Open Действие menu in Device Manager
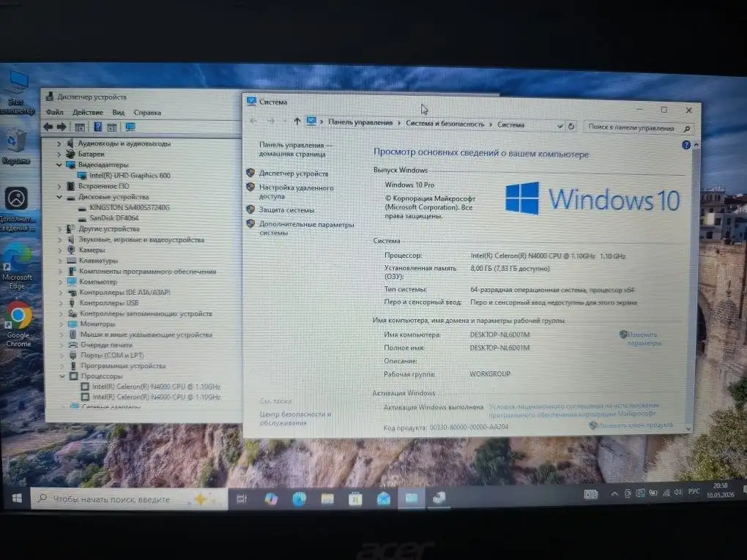Screen dimensions: 747x560 tap(88, 113)
